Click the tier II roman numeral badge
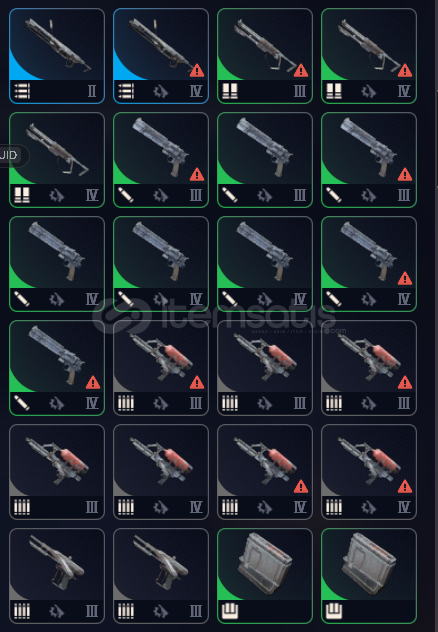 [x=92, y=91]
